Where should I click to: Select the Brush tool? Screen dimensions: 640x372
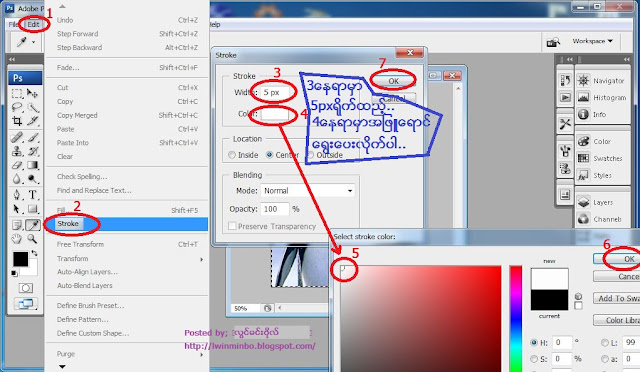(x=32, y=137)
